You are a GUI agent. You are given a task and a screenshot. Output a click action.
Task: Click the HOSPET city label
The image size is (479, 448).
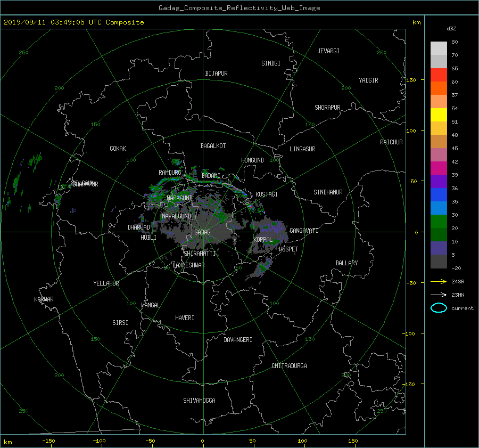(x=288, y=249)
